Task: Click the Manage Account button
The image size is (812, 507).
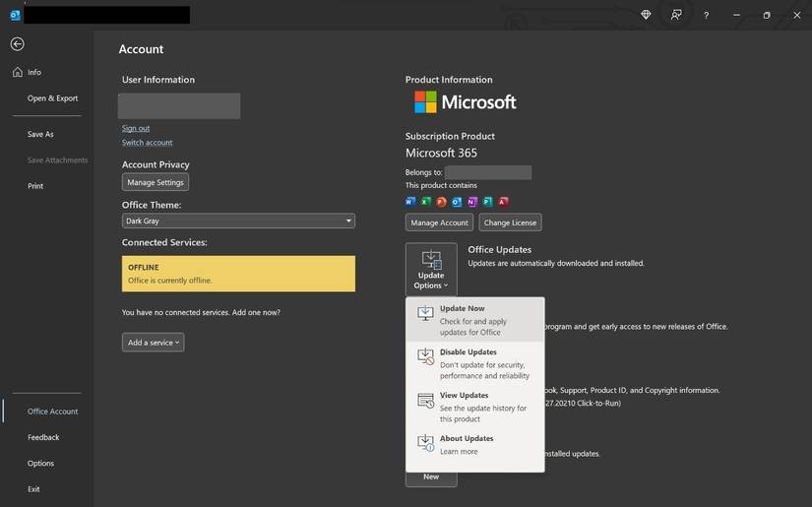Action: click(x=439, y=222)
